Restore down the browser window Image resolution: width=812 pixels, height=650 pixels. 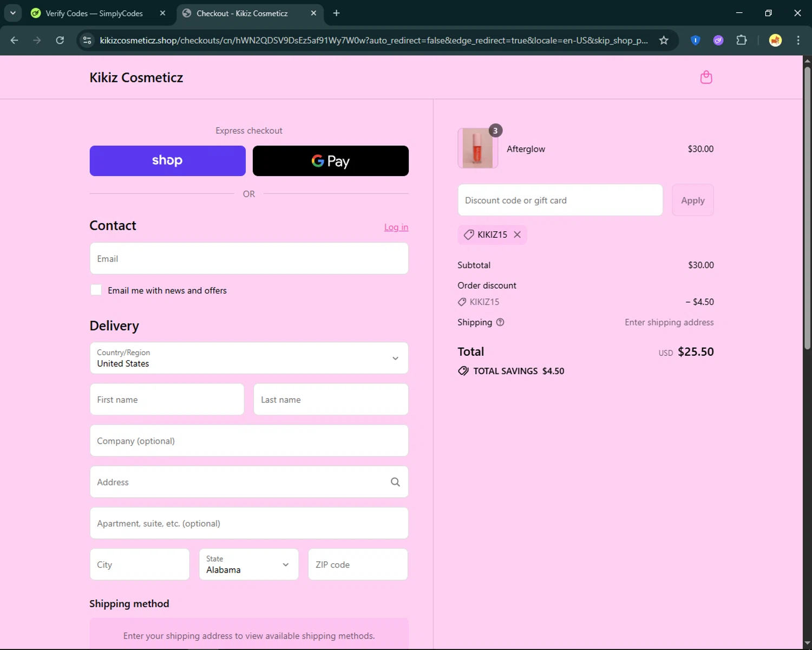[x=768, y=13]
